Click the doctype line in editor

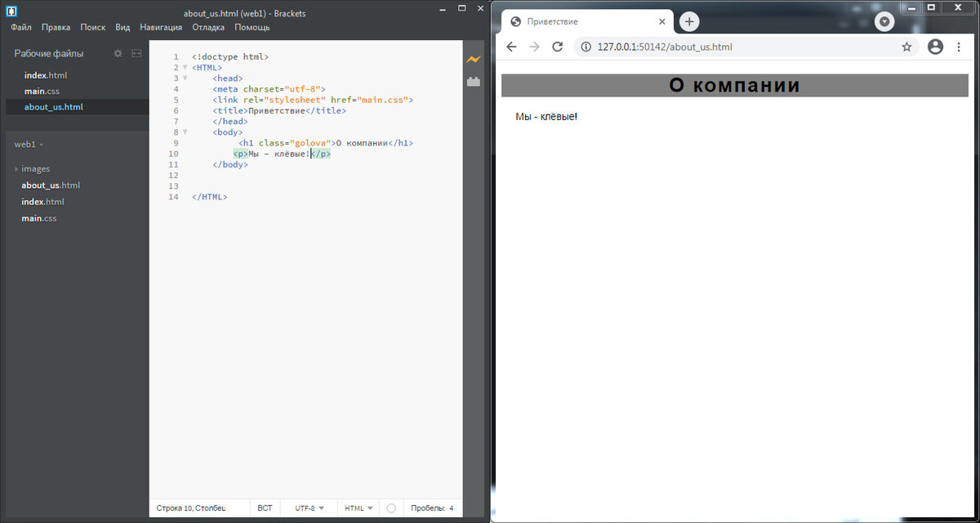(230, 57)
